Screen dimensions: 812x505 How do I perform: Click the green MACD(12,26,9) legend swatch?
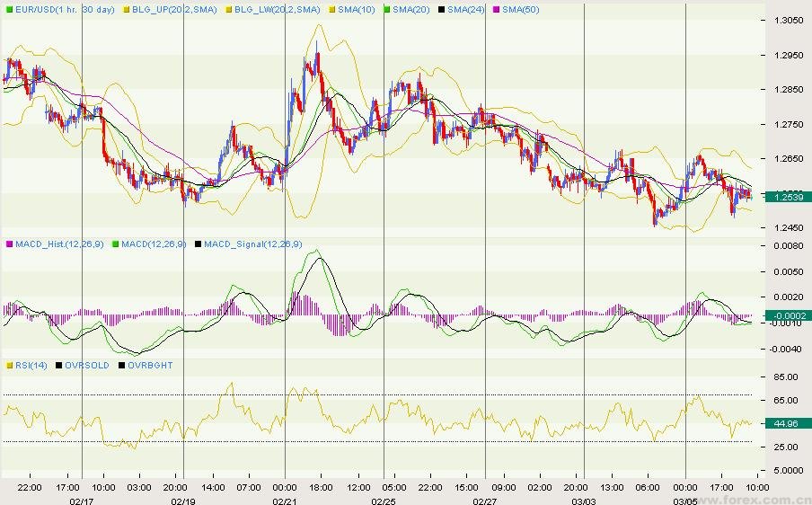116,244
